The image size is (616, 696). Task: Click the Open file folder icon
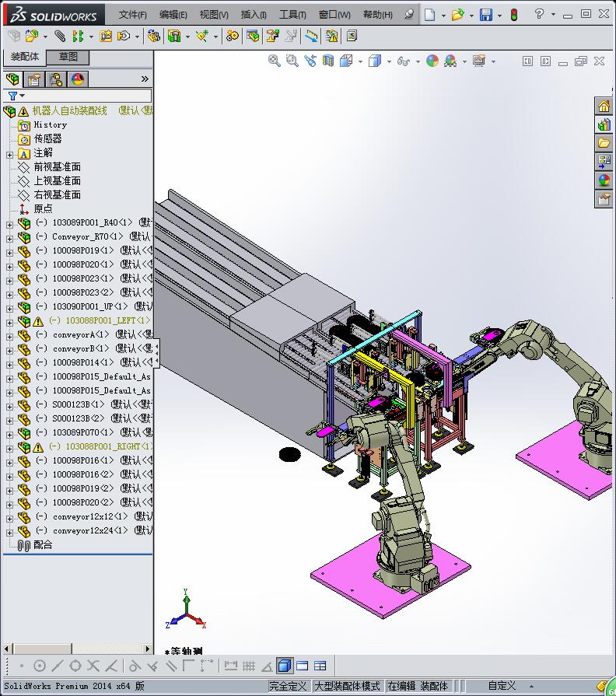pos(457,15)
